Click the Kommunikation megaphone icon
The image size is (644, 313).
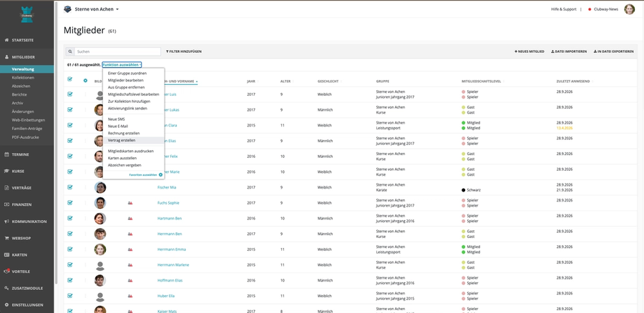[6, 222]
